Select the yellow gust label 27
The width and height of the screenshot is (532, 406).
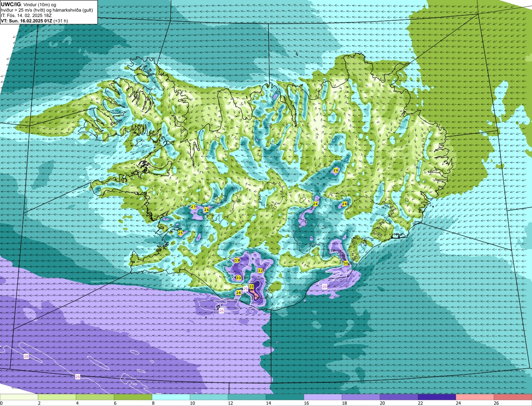(x=193, y=207)
